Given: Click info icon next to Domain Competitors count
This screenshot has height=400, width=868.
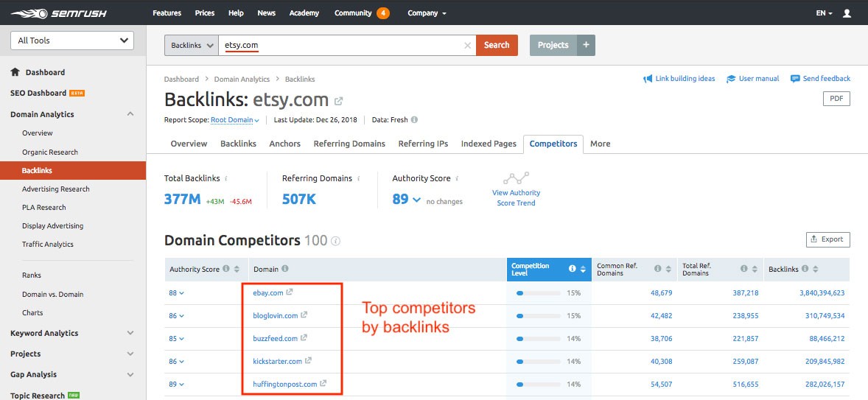Looking at the screenshot, I should coord(336,241).
